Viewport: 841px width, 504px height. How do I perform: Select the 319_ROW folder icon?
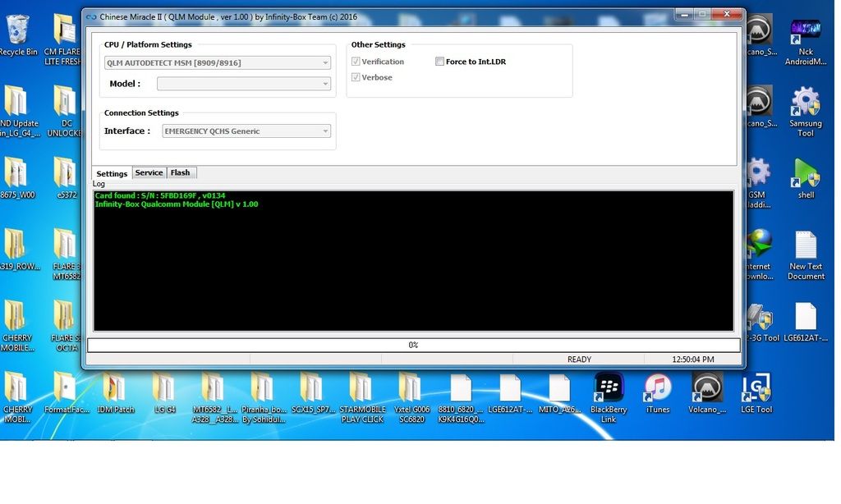coord(18,249)
